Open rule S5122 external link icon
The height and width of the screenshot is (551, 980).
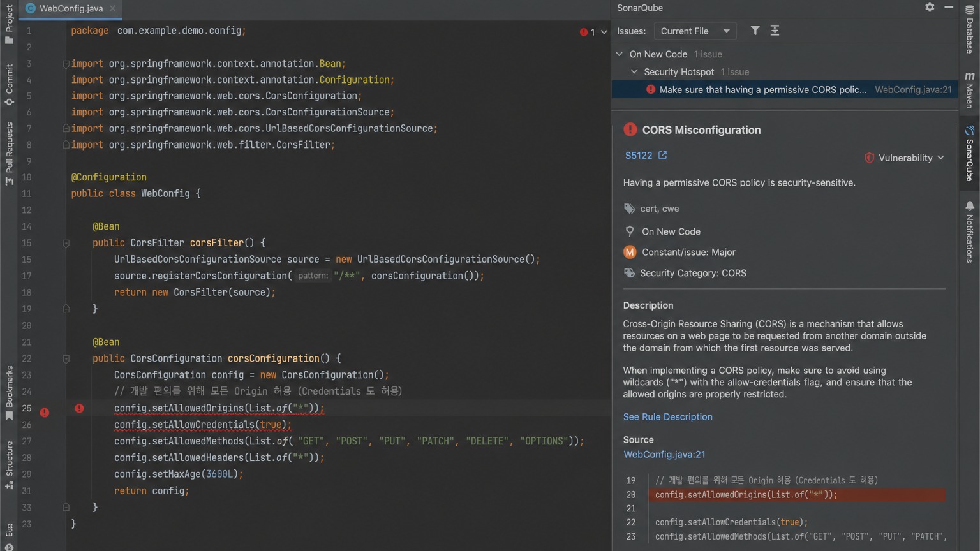coord(662,155)
